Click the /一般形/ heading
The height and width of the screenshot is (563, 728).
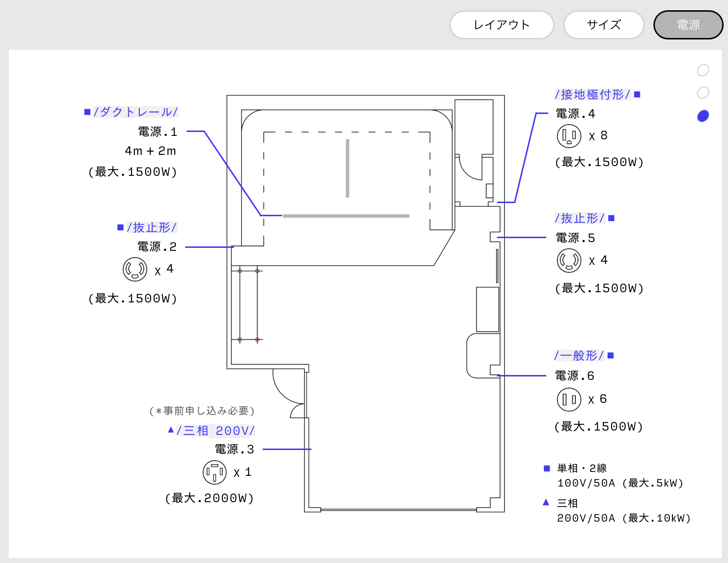(579, 356)
